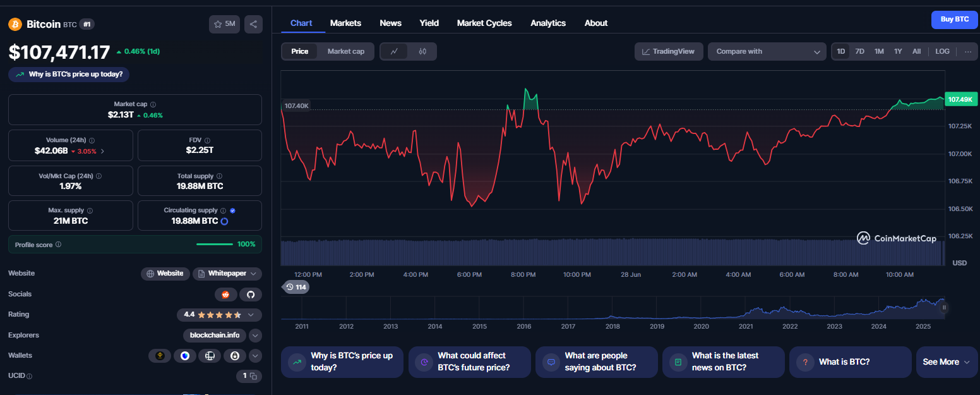The height and width of the screenshot is (395, 980).
Task: Open the Chart tab
Action: click(x=301, y=23)
